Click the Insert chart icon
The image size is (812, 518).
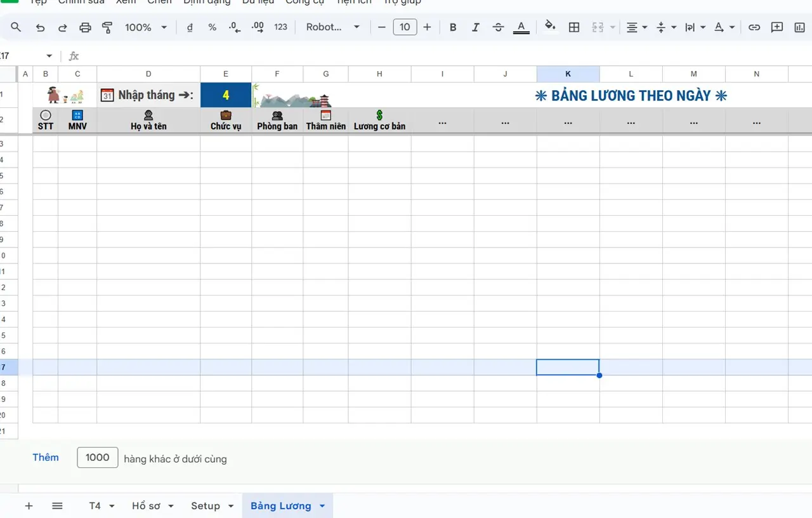click(x=799, y=27)
